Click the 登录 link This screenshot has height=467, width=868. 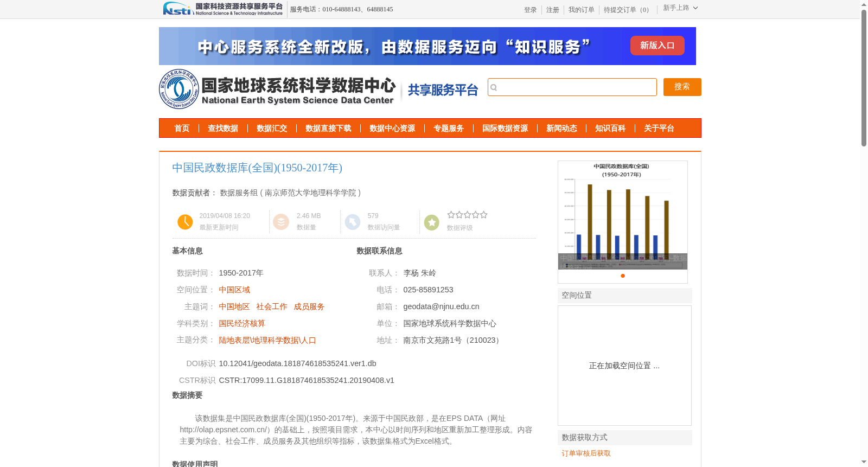[531, 10]
